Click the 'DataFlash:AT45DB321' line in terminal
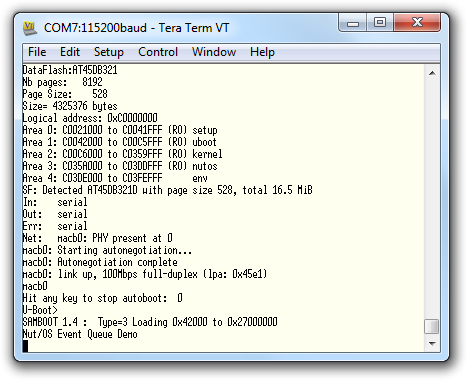This screenshot has width=468, height=381. pyautogui.click(x=70, y=70)
